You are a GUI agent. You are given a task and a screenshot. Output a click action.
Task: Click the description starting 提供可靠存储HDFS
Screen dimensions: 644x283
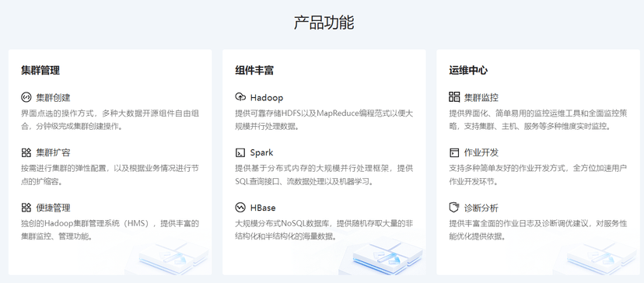(324, 120)
